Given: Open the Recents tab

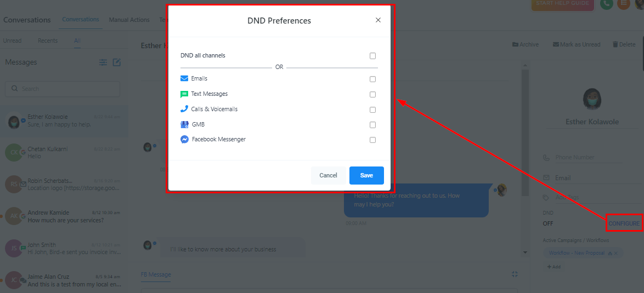Looking at the screenshot, I should point(48,41).
